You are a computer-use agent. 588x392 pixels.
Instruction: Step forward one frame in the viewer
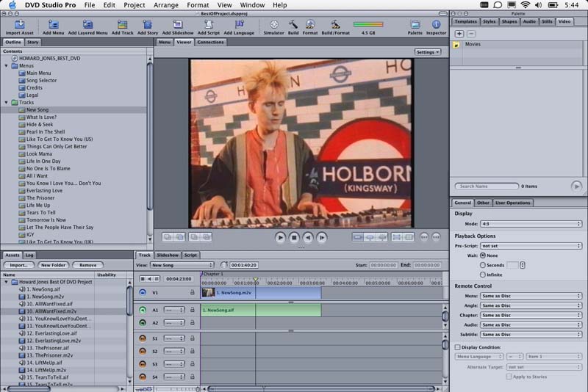pos(322,237)
